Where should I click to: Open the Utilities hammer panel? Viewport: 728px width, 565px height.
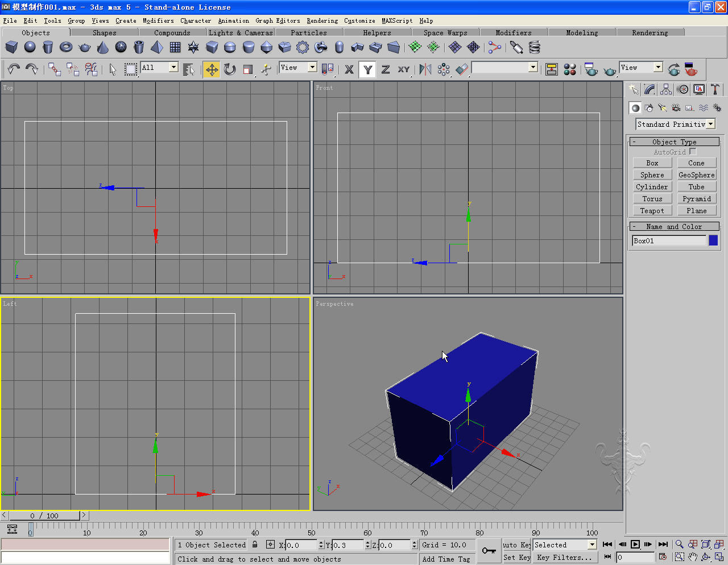(715, 89)
